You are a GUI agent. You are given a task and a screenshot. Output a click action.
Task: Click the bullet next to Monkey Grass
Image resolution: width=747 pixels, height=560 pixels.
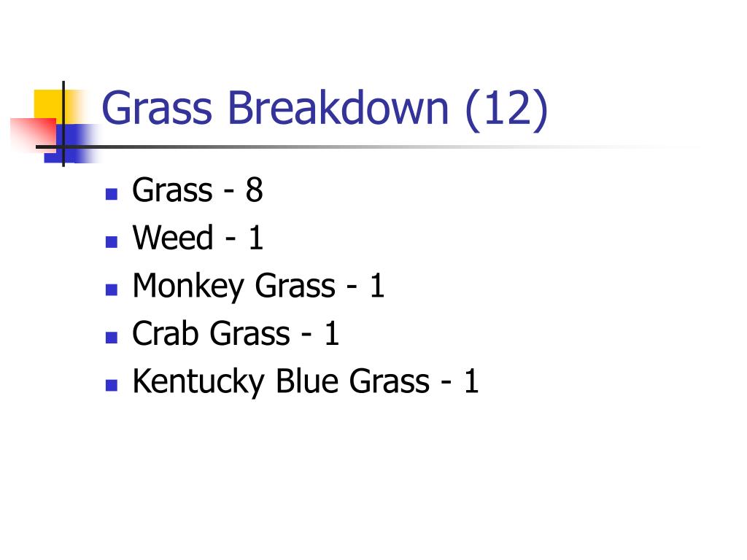point(112,289)
